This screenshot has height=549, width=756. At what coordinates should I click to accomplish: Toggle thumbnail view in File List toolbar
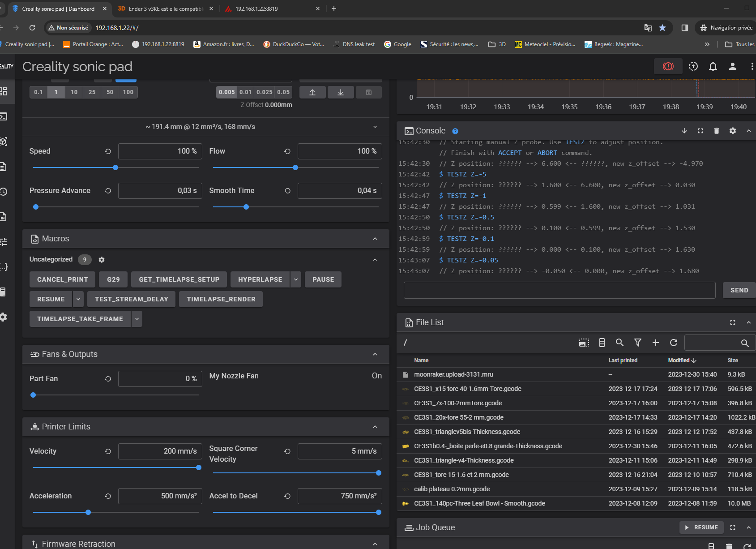(x=584, y=343)
